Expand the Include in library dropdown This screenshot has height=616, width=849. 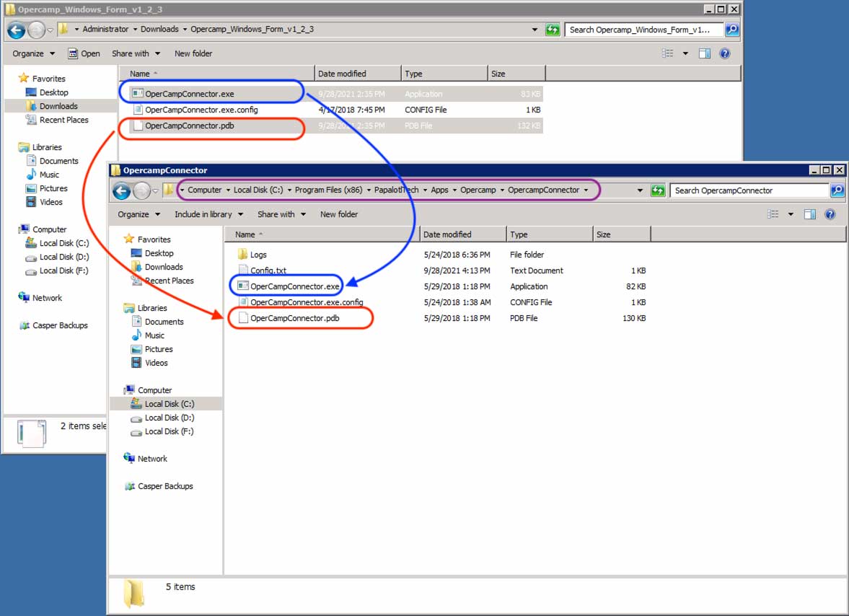click(x=208, y=214)
